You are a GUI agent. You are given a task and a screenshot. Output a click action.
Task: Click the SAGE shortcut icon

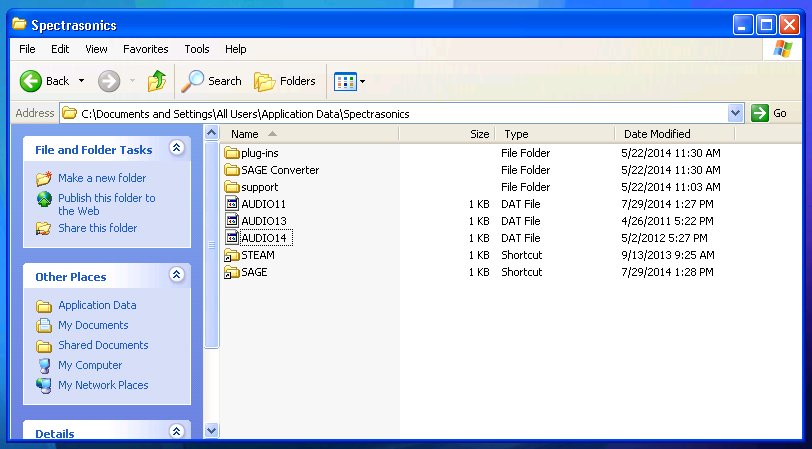tap(231, 272)
